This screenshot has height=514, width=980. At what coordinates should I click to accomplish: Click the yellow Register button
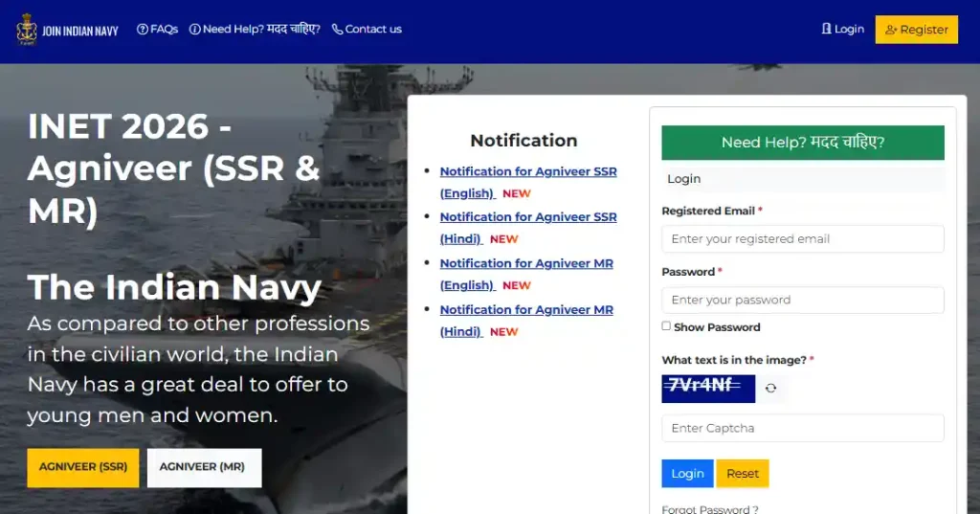click(x=916, y=30)
